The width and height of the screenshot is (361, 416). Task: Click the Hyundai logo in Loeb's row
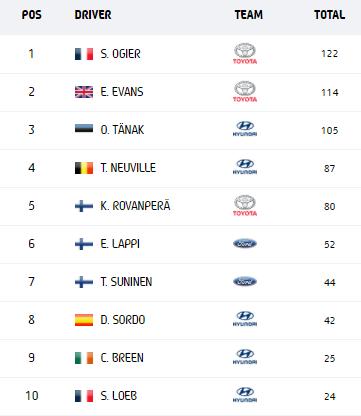click(245, 395)
